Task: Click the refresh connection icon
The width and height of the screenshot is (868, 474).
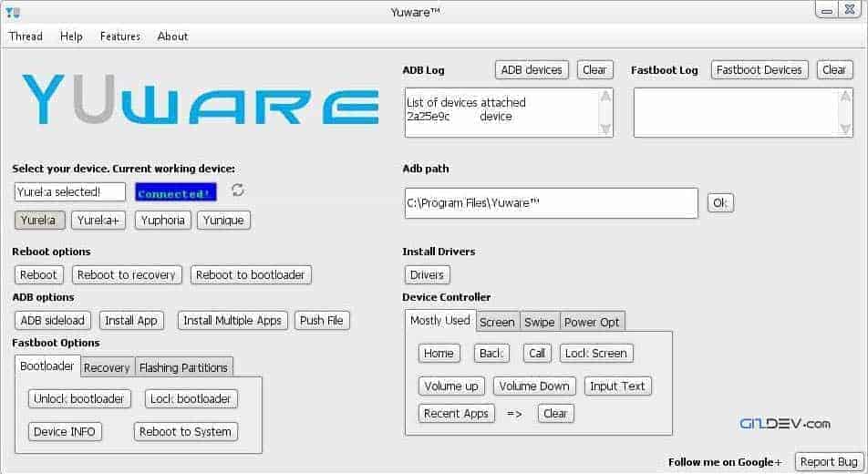Action: pyautogui.click(x=238, y=190)
